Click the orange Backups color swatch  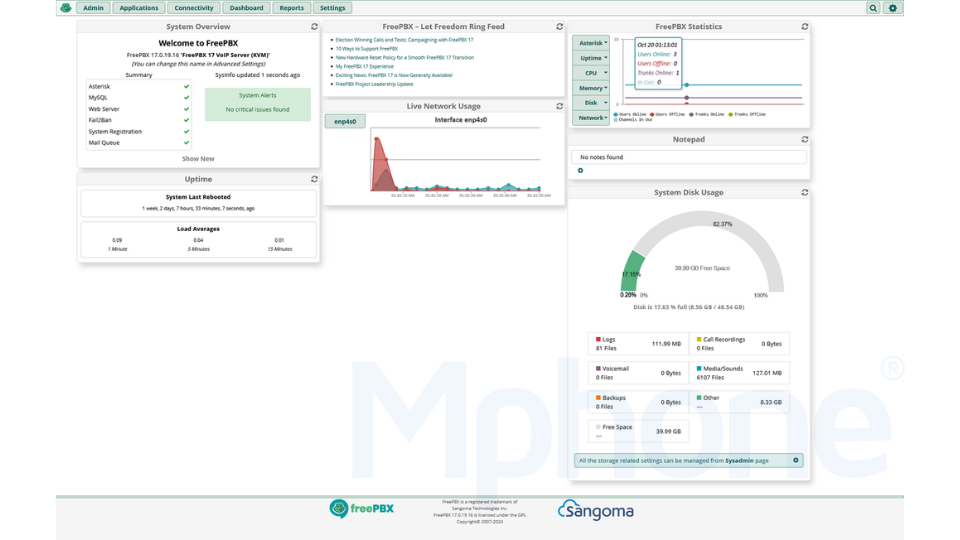pos(598,397)
